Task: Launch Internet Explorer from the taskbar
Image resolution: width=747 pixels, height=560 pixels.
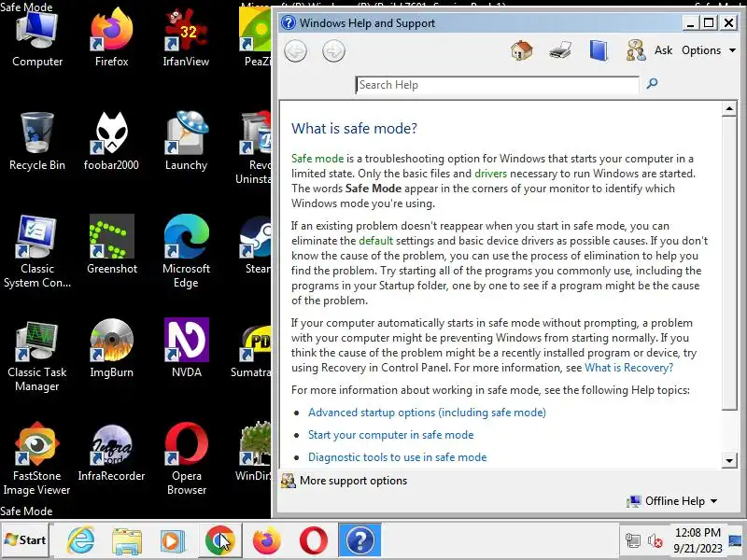Action: click(x=81, y=540)
